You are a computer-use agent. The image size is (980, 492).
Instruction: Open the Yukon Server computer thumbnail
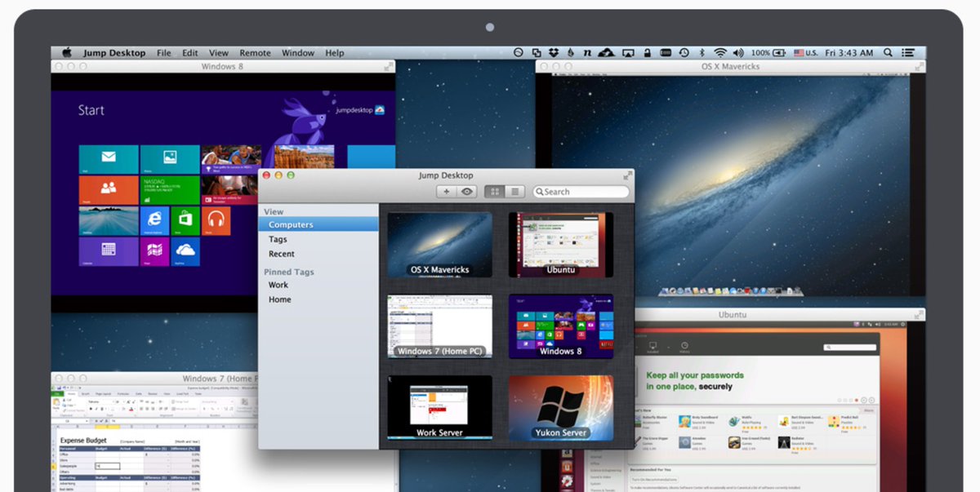click(x=561, y=408)
